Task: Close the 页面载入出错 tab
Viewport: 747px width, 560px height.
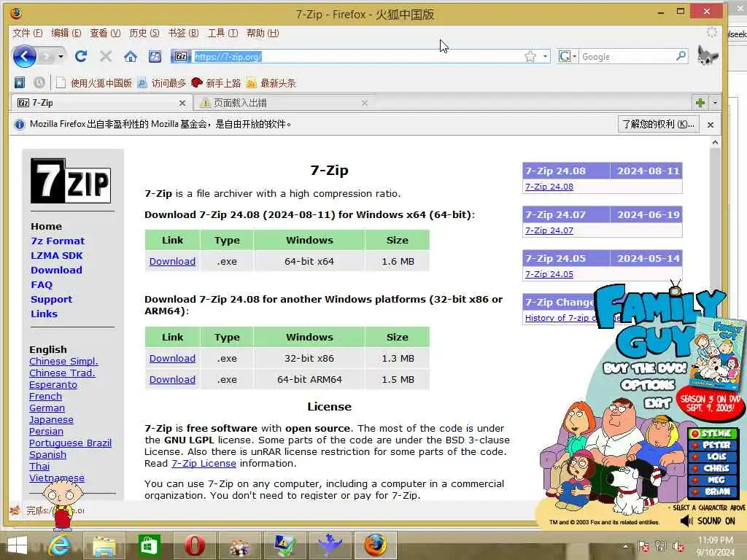Action: click(x=365, y=103)
